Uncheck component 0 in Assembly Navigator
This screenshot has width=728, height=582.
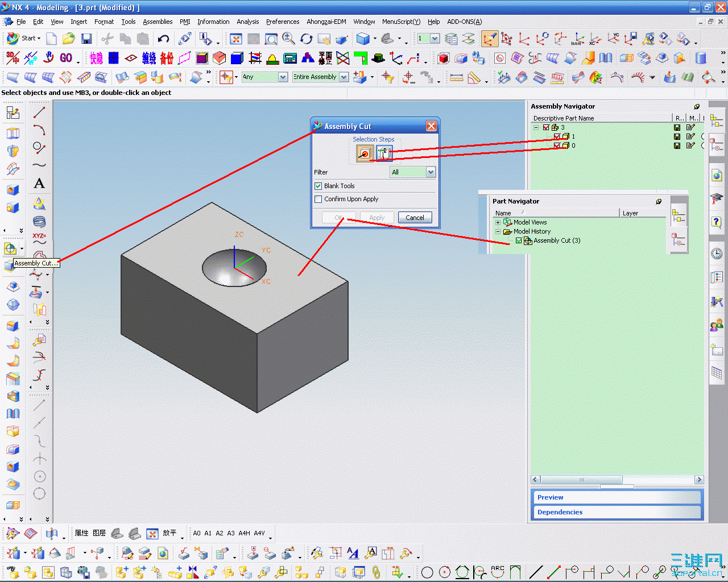(x=557, y=145)
